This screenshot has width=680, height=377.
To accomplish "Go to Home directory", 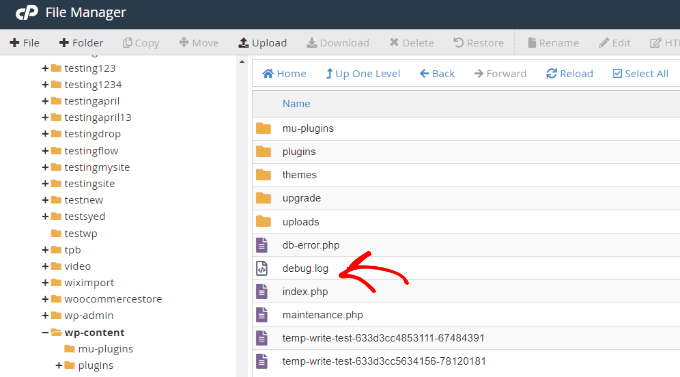I will coord(284,74).
